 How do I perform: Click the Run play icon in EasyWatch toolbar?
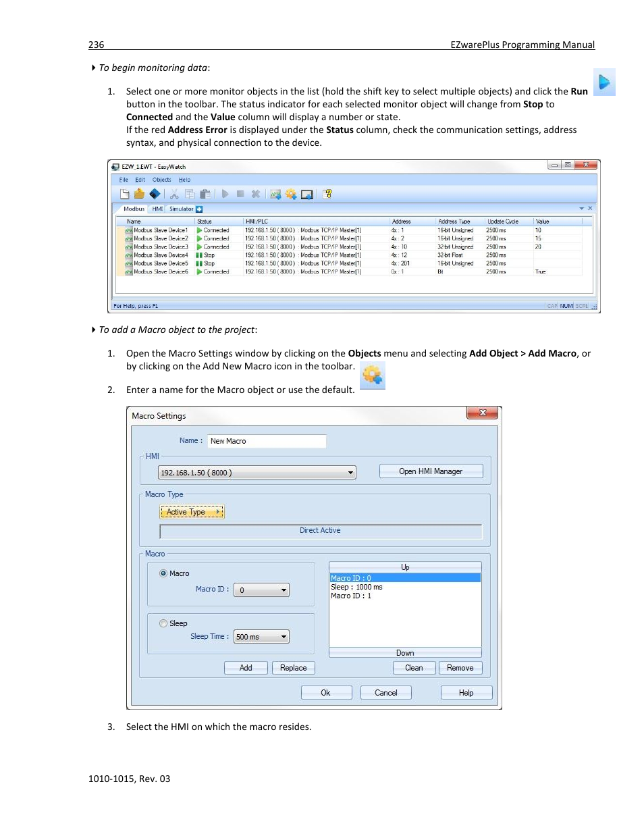225,194
